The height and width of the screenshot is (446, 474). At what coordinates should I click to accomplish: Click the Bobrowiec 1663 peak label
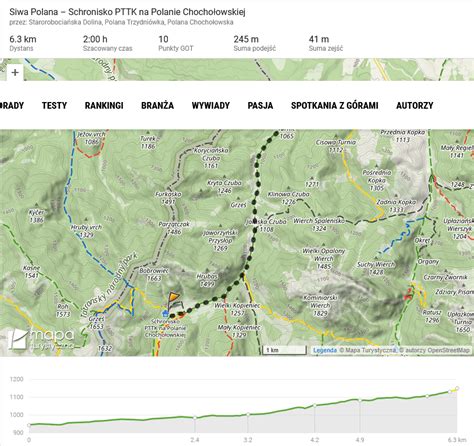tap(154, 274)
